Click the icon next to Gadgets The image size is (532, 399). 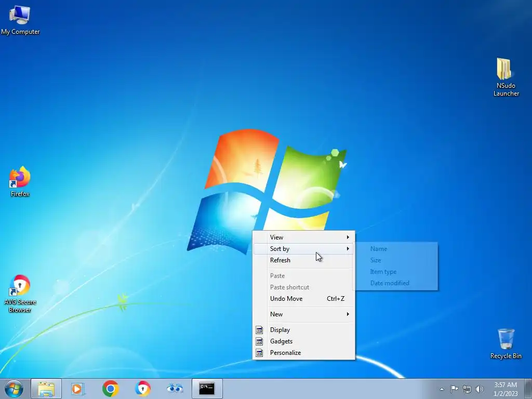coord(259,341)
